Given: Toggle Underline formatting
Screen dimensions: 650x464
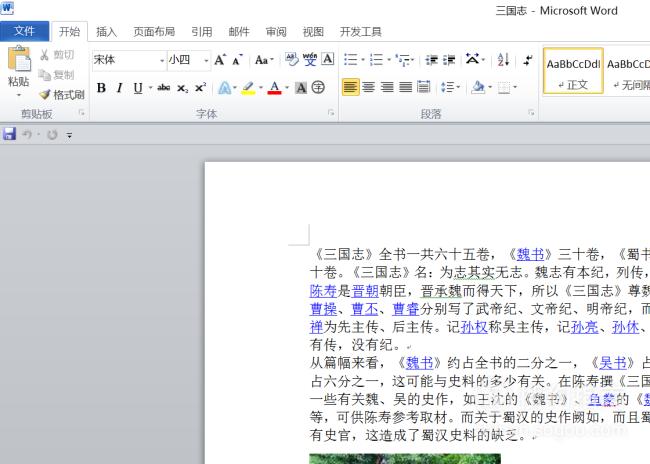Looking at the screenshot, I should point(138,88).
